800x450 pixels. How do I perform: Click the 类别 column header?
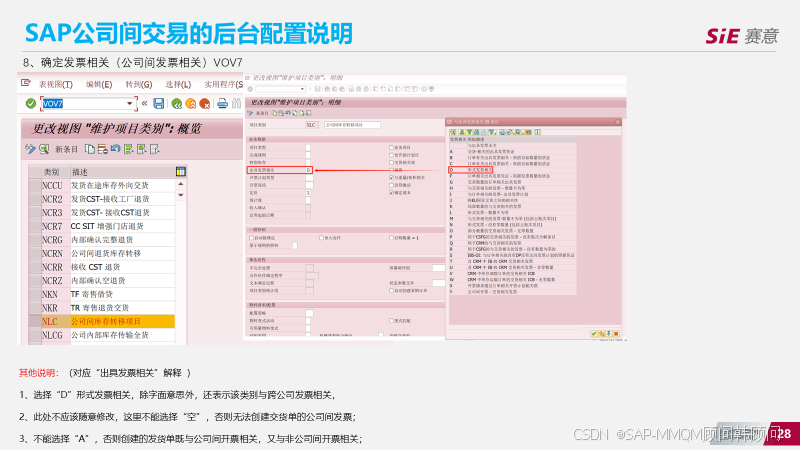(x=55, y=172)
